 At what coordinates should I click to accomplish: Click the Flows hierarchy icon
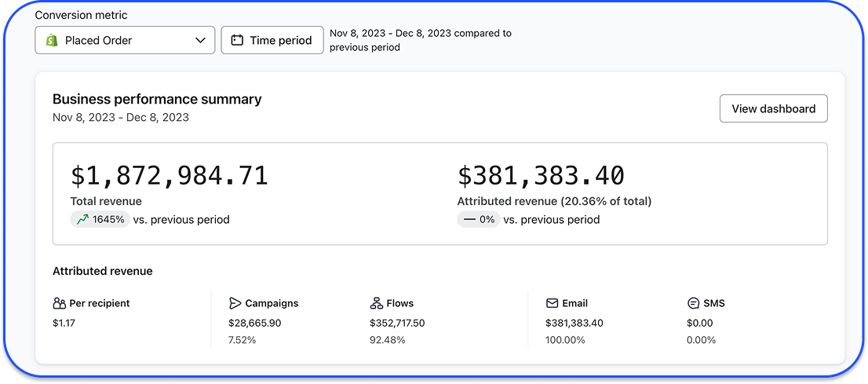coord(376,303)
